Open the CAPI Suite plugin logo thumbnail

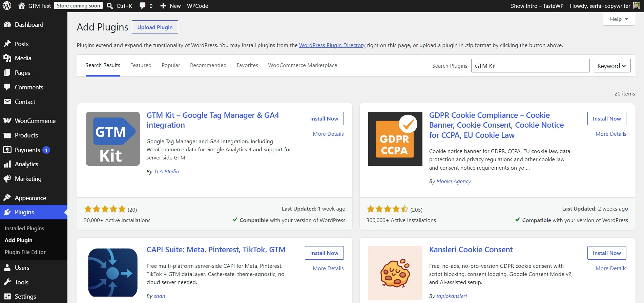point(113,273)
